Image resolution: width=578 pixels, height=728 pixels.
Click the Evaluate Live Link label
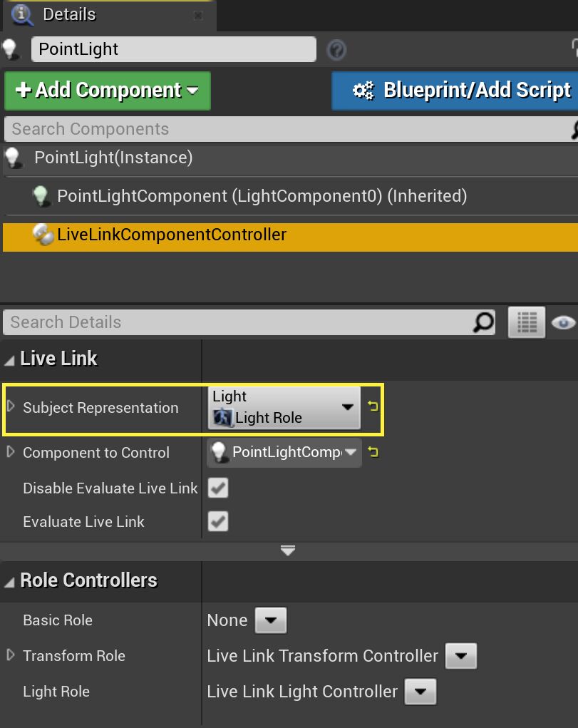pyautogui.click(x=83, y=522)
